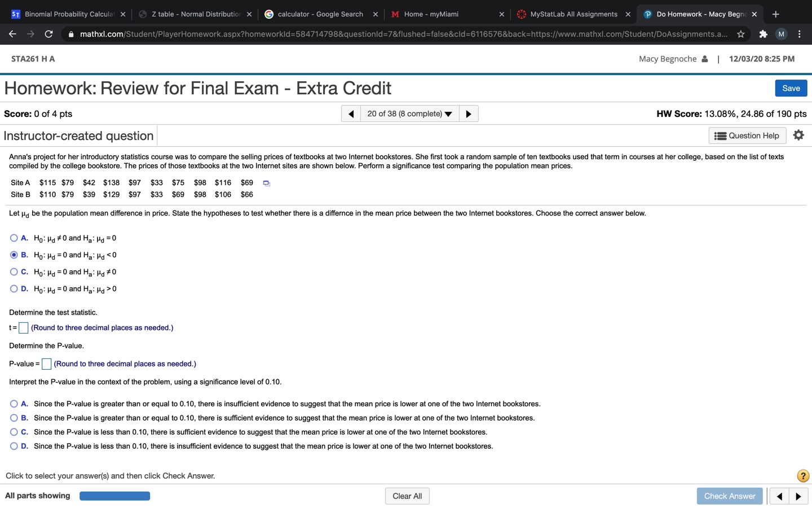The height and width of the screenshot is (508, 812).
Task: Click Clear All to reset answers
Action: click(x=407, y=496)
